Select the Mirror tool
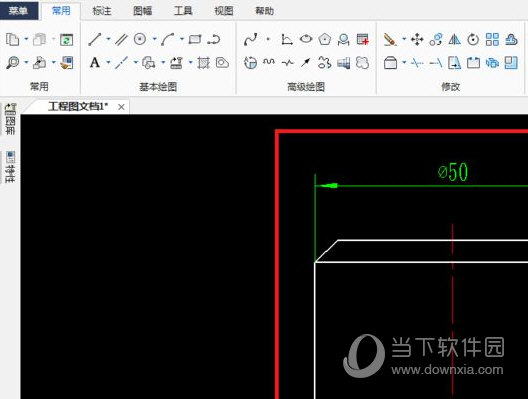Viewport: 528px width, 399px height. coord(455,39)
